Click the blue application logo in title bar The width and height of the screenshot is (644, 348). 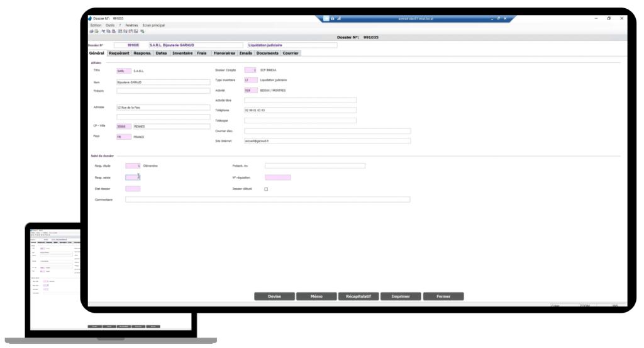(x=89, y=18)
